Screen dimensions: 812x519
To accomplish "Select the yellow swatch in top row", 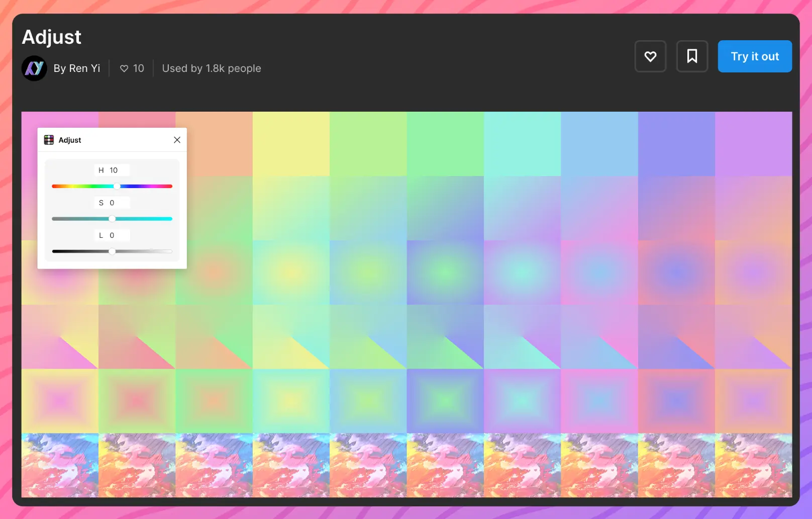I will point(291,144).
